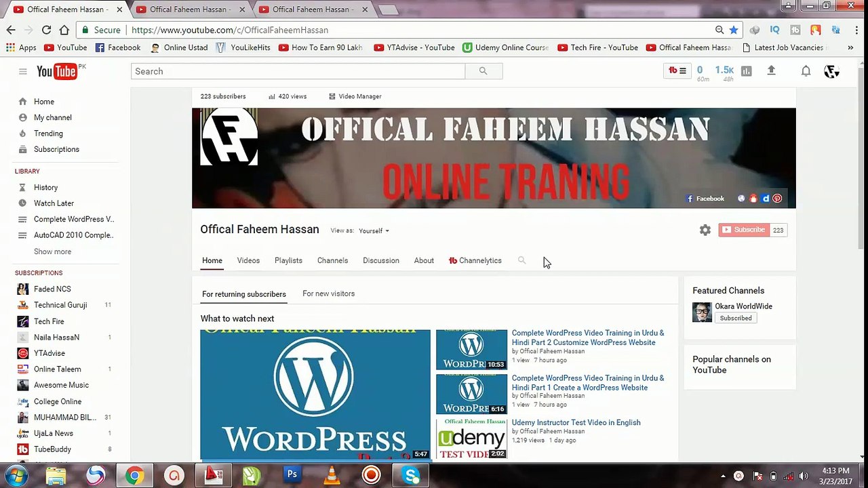The width and height of the screenshot is (868, 488).
Task: Open the account avatar menu
Action: (831, 71)
